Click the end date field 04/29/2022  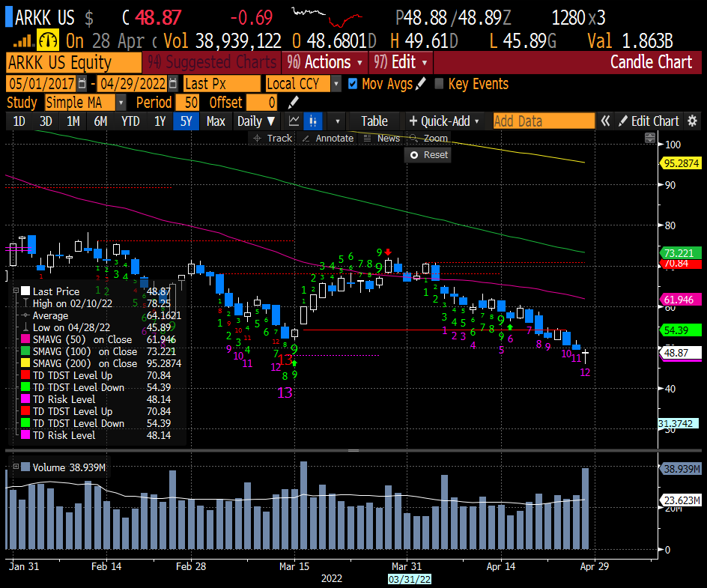[133, 84]
